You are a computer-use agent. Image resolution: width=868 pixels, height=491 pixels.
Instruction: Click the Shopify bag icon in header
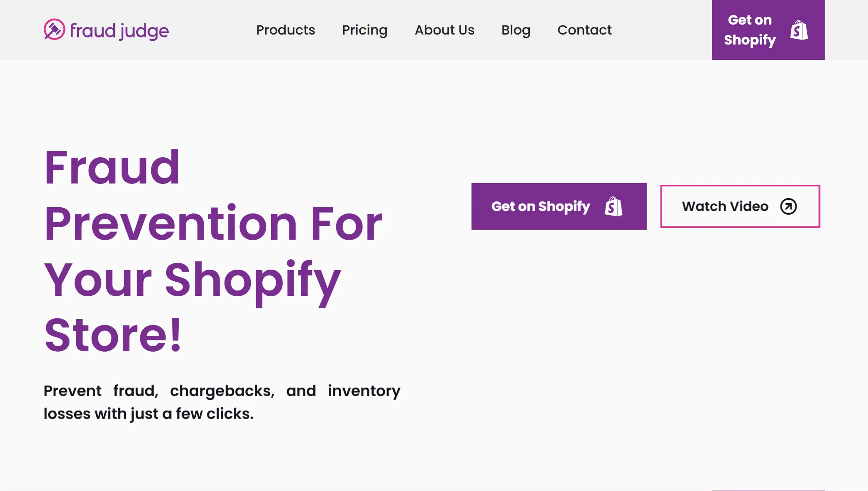pos(799,30)
